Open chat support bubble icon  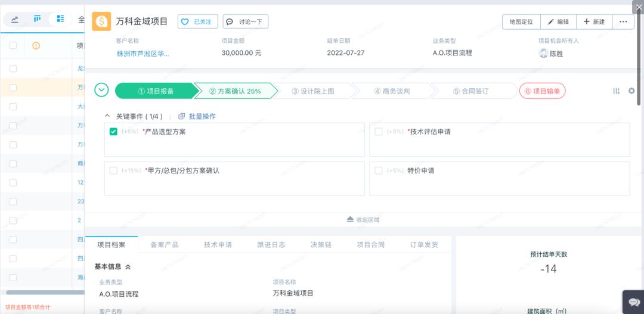click(633, 302)
